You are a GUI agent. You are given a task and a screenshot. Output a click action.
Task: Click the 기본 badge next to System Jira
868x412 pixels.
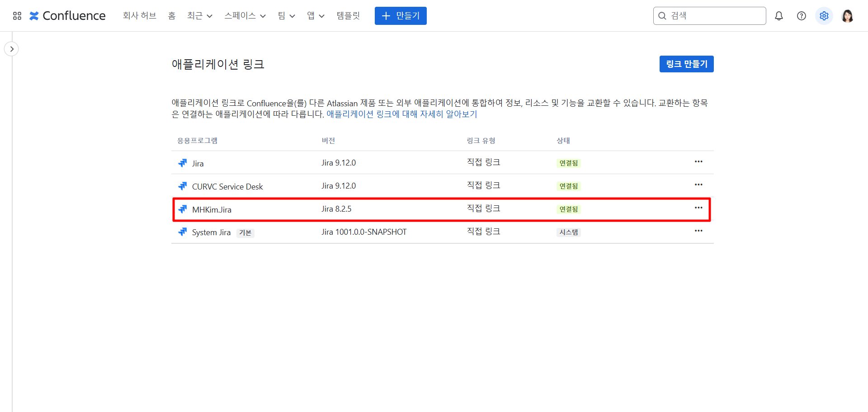(245, 233)
